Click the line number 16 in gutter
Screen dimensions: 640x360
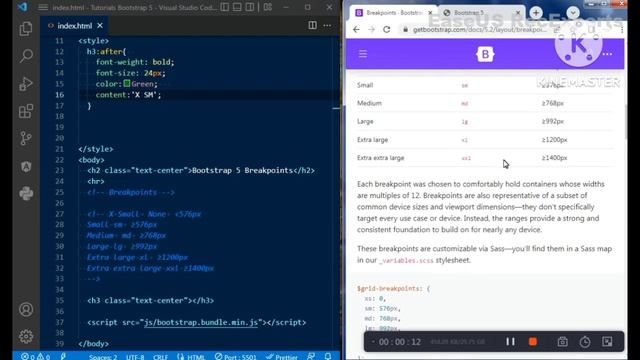pyautogui.click(x=60, y=95)
